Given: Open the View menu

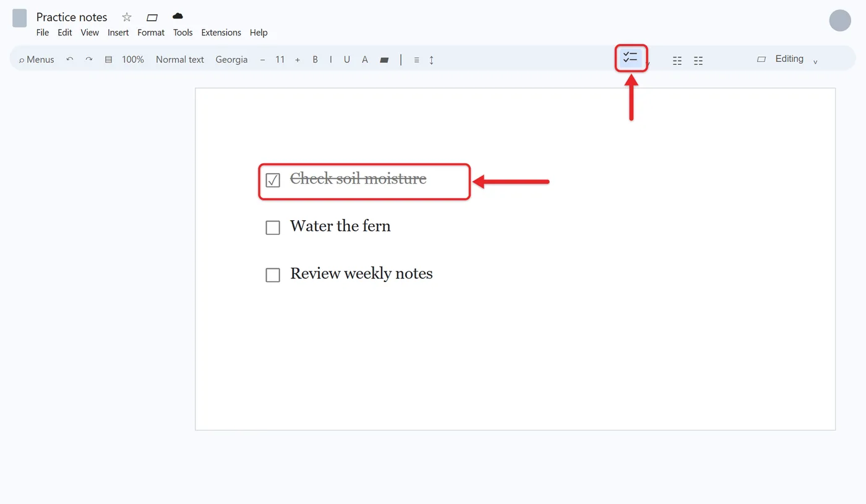Looking at the screenshot, I should (90, 32).
